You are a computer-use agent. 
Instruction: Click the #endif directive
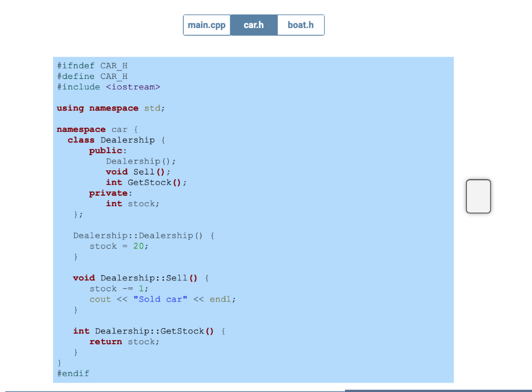[73, 373]
